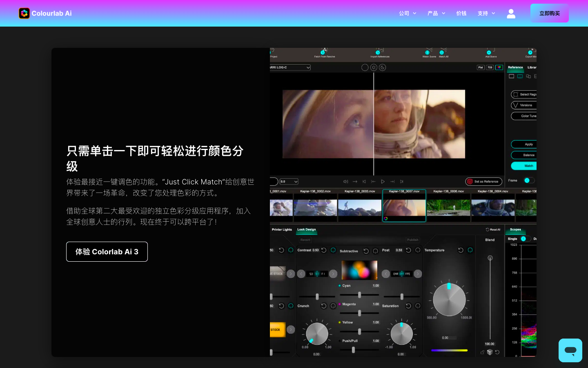Open the 0.0 value dropdown
588x368 pixels.
point(289,182)
